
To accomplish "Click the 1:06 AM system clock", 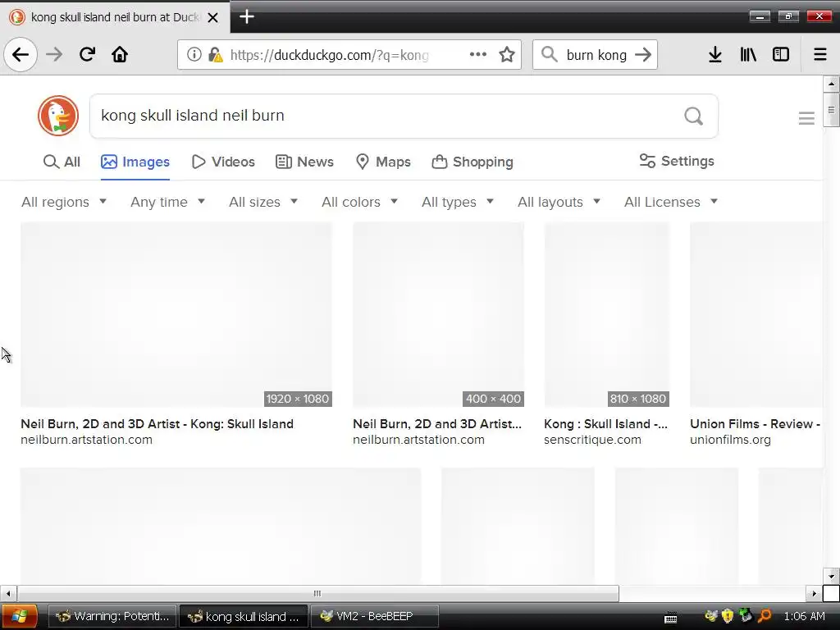I will (804, 616).
